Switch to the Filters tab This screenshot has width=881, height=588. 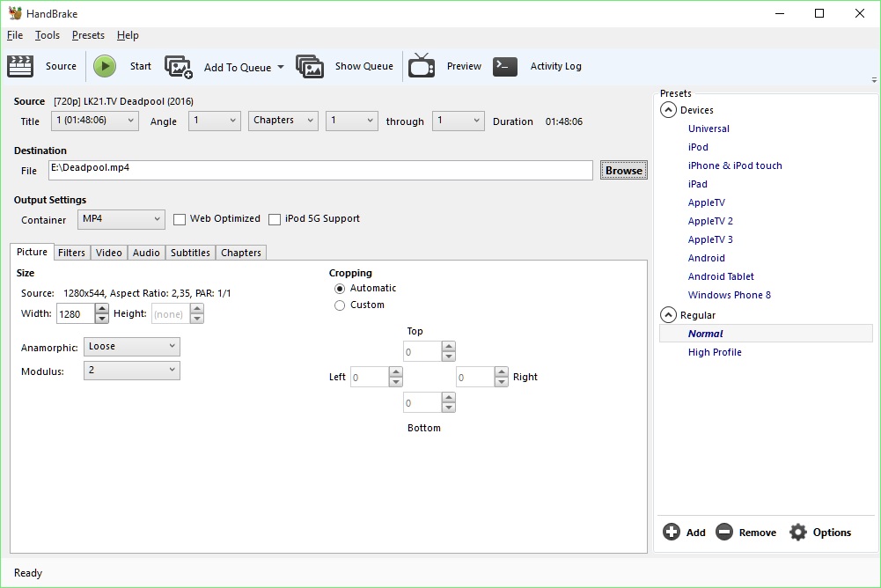tap(71, 253)
